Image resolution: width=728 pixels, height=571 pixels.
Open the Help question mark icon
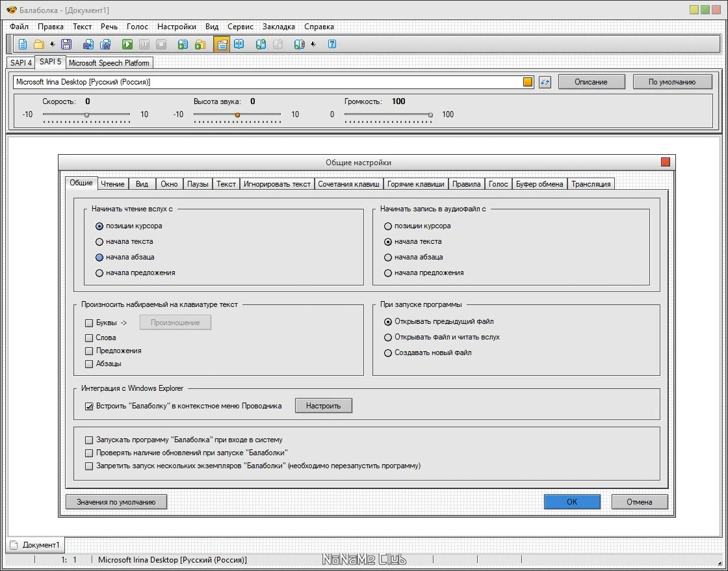332,44
